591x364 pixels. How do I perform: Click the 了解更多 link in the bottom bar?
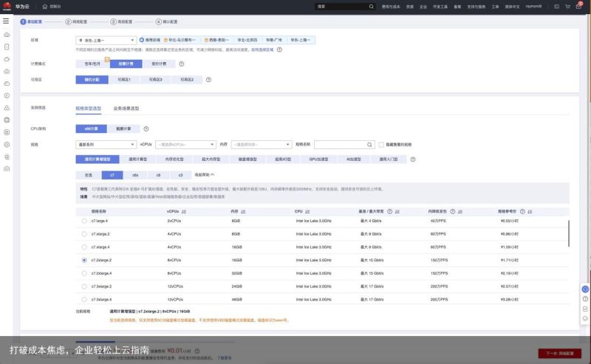point(225,358)
